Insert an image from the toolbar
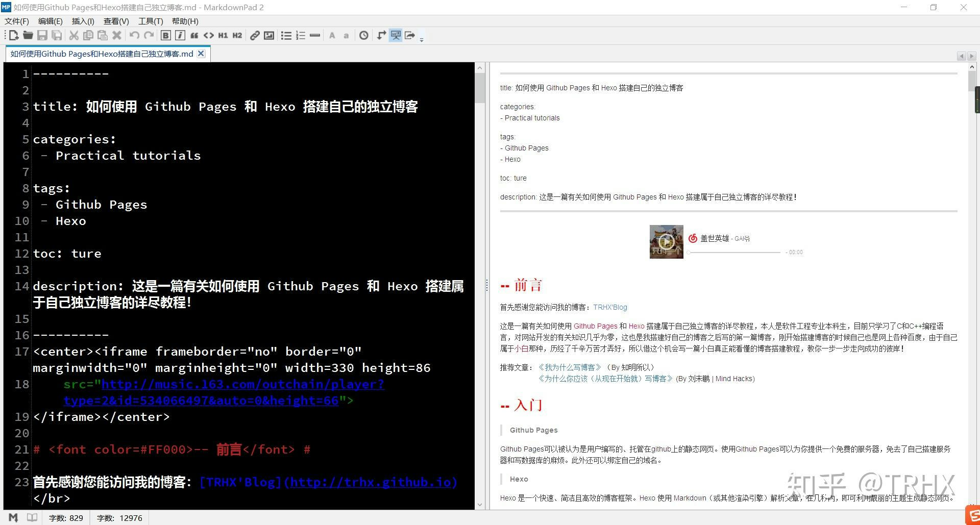980x525 pixels. coord(269,35)
